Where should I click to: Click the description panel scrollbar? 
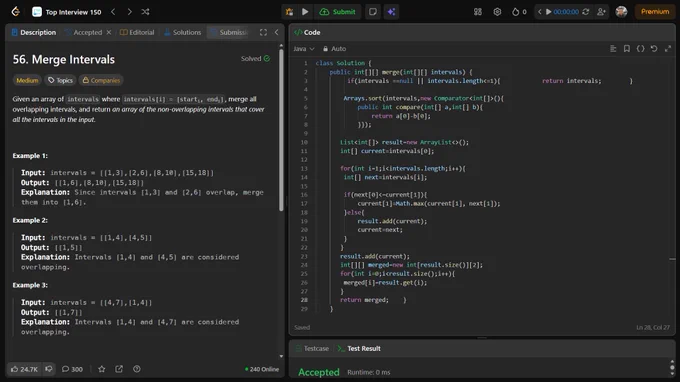[281, 130]
